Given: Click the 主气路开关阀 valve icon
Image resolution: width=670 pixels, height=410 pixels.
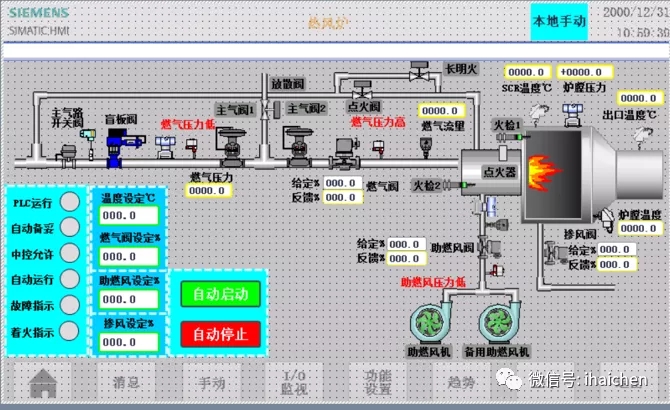Looking at the screenshot, I should coord(67,155).
